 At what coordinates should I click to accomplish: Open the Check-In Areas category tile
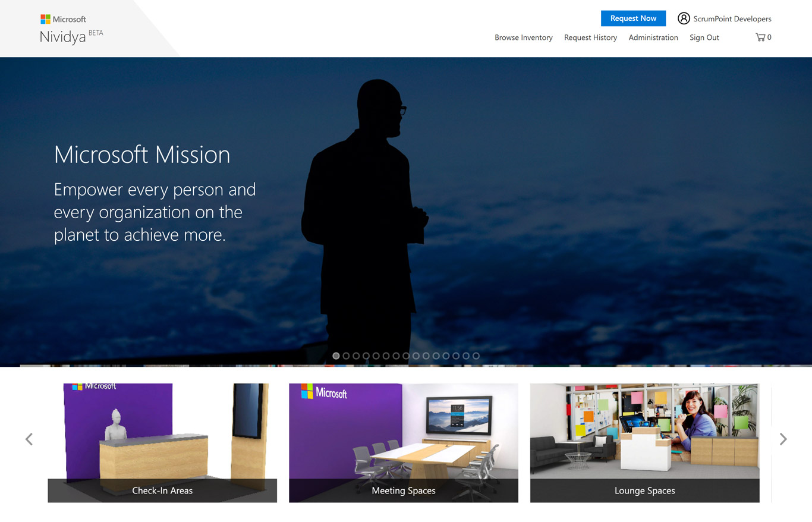pos(162,442)
